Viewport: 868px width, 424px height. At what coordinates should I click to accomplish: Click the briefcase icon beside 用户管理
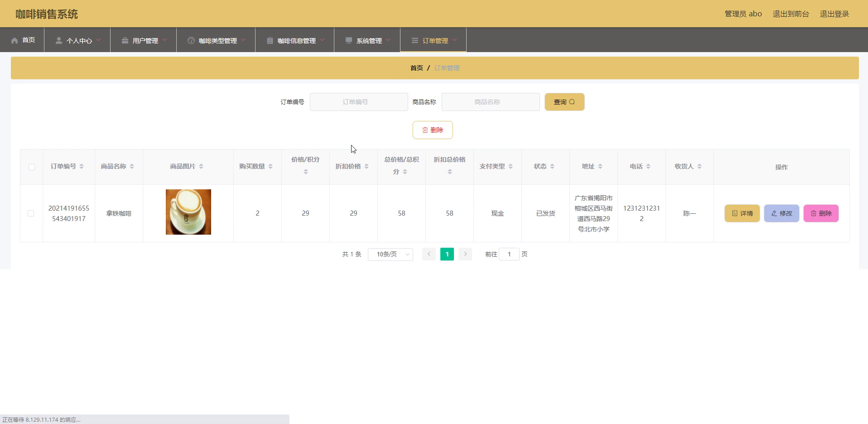[x=125, y=40]
